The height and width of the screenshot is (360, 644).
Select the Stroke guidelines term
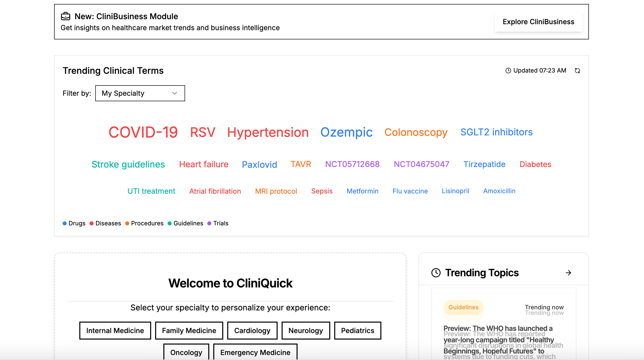click(128, 164)
